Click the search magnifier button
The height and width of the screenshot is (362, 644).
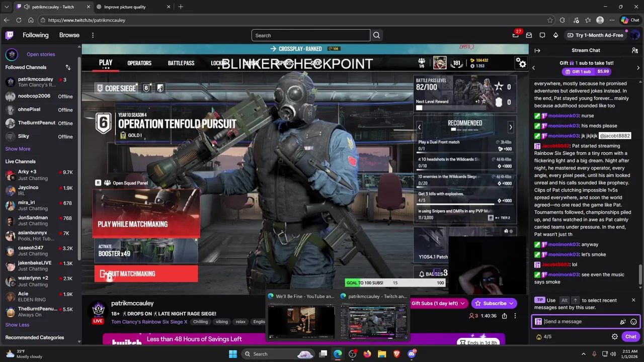[376, 35]
